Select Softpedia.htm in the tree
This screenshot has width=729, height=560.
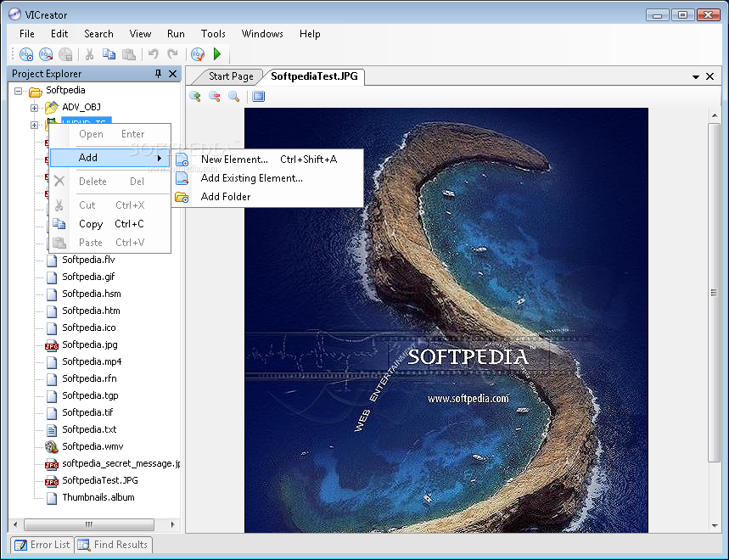tap(91, 311)
